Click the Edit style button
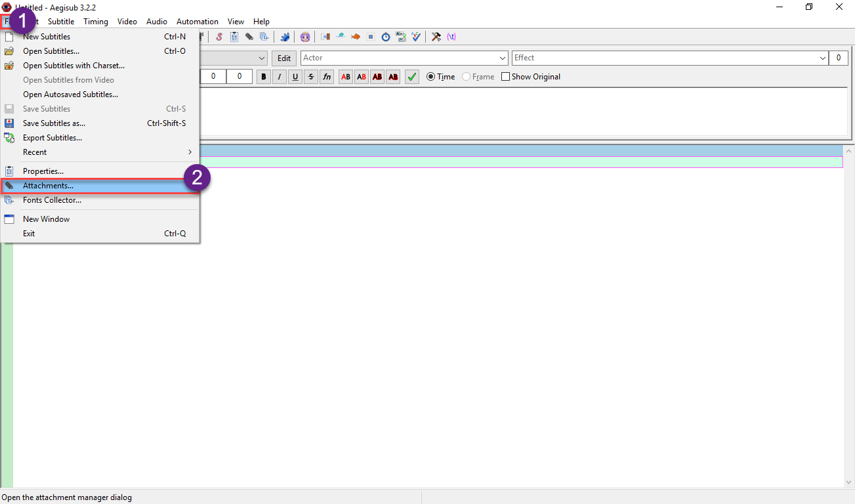 [284, 58]
